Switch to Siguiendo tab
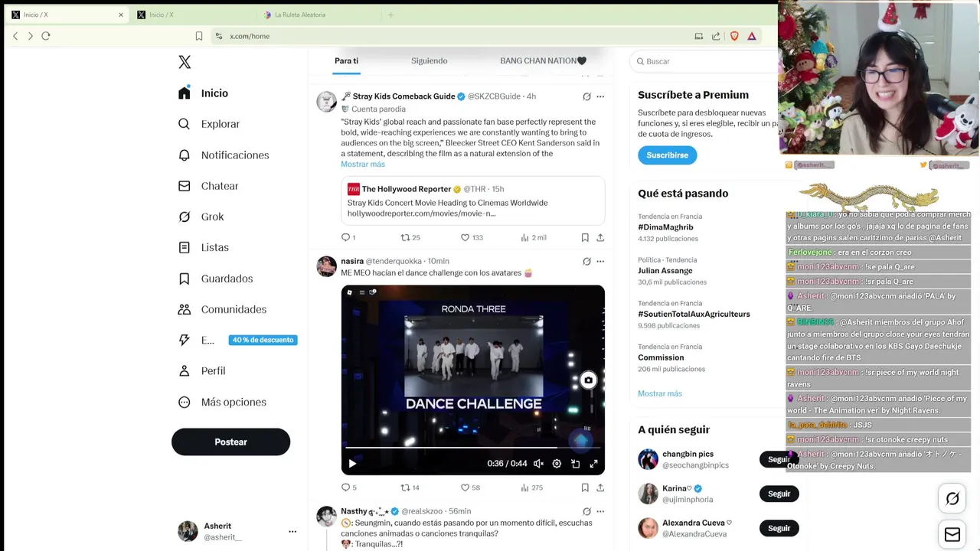The width and height of the screenshot is (980, 551). [x=429, y=60]
